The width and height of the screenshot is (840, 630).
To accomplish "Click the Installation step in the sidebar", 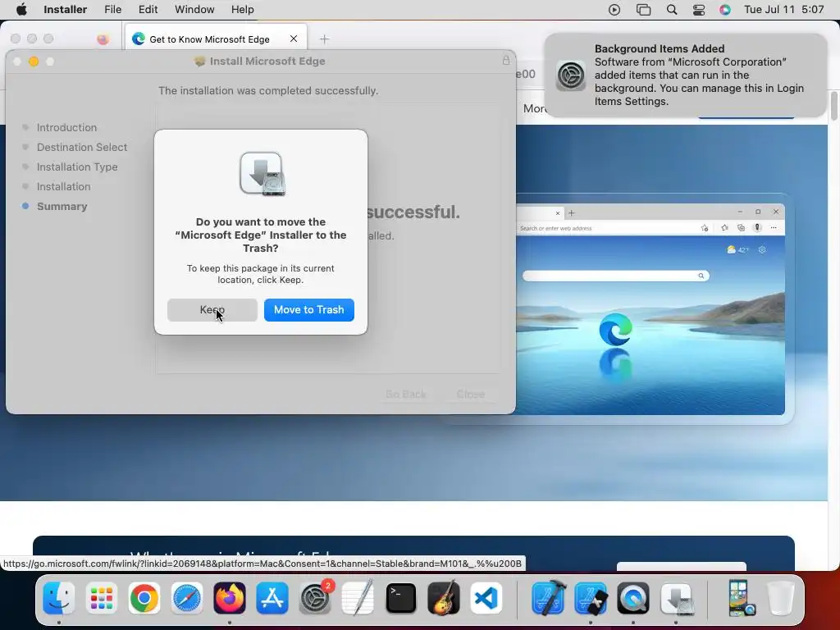I will [63, 187].
